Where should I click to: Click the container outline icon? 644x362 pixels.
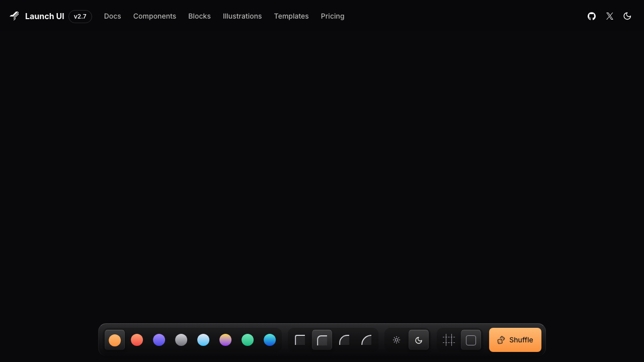pos(471,340)
